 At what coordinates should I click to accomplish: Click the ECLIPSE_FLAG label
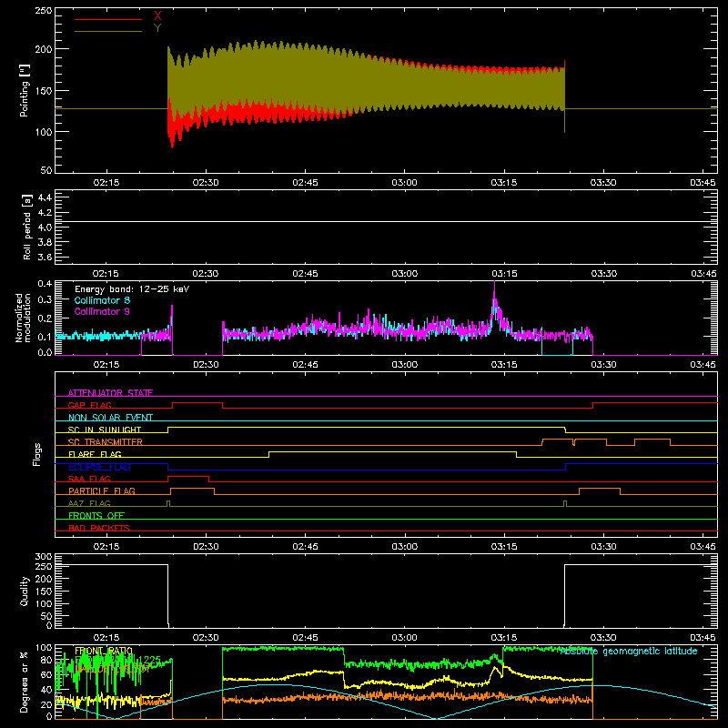[99, 467]
